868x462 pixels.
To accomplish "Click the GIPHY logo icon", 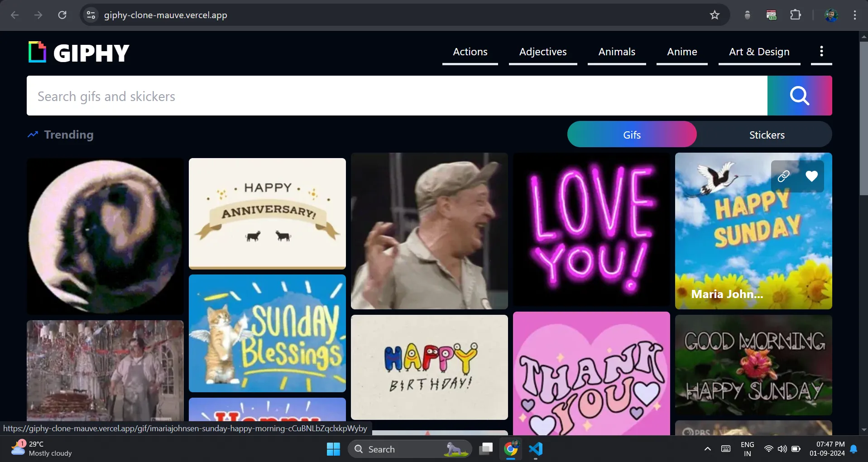I will pos(37,52).
